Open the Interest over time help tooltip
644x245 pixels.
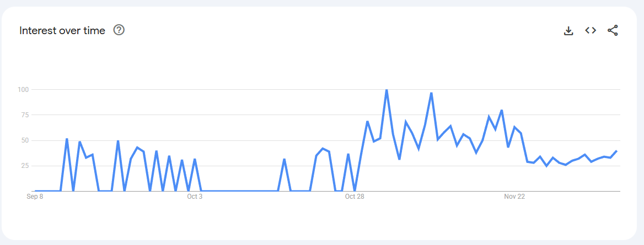point(119,30)
